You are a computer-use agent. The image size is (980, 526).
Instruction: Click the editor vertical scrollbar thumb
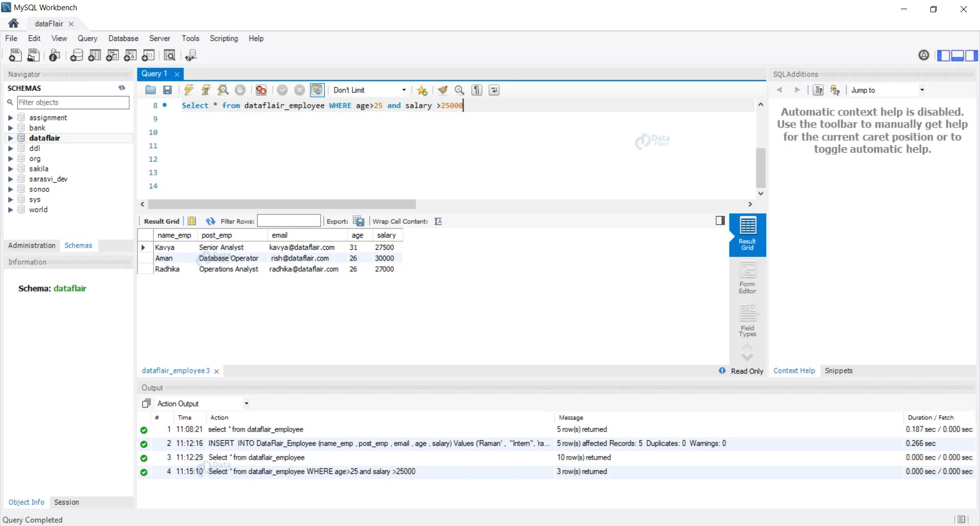[x=761, y=168]
